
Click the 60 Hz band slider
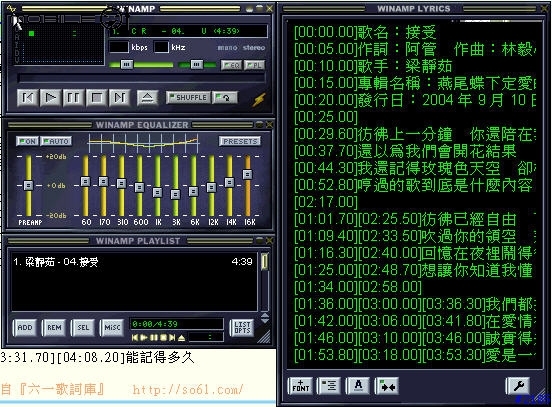click(x=85, y=181)
